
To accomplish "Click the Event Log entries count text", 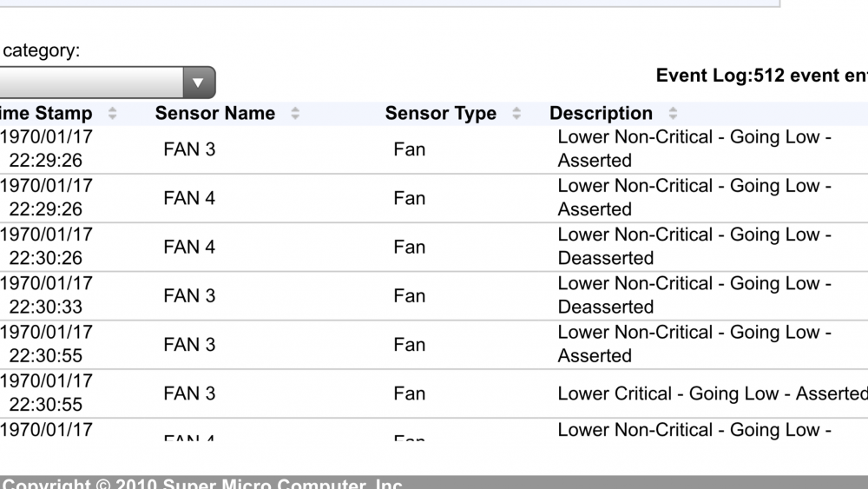I will [x=762, y=76].
